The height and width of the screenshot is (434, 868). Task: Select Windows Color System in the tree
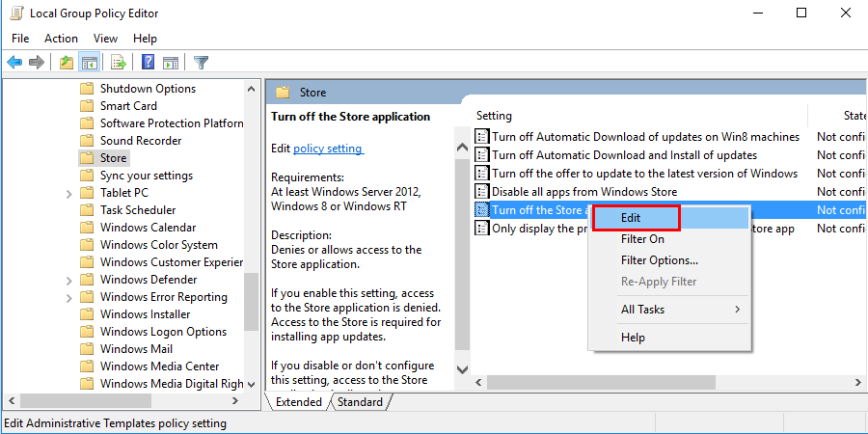(x=159, y=245)
